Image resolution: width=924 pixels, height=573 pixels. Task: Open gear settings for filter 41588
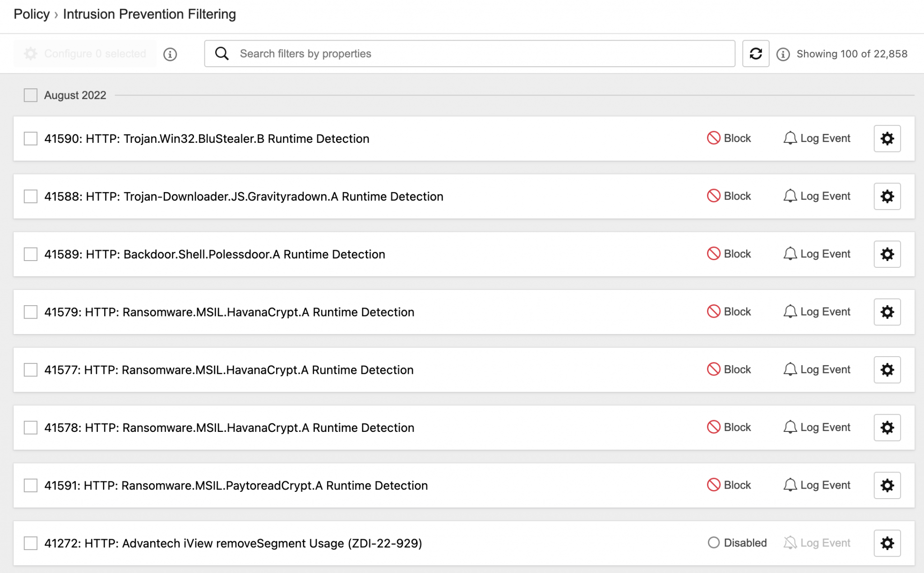(x=887, y=196)
